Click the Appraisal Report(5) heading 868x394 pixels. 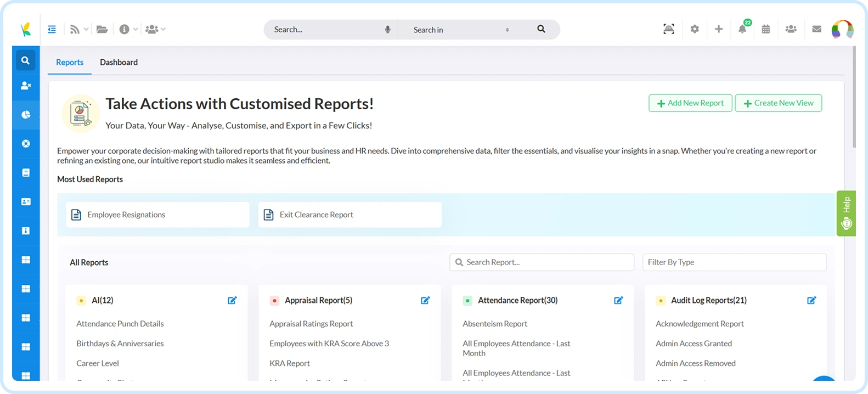coord(319,300)
